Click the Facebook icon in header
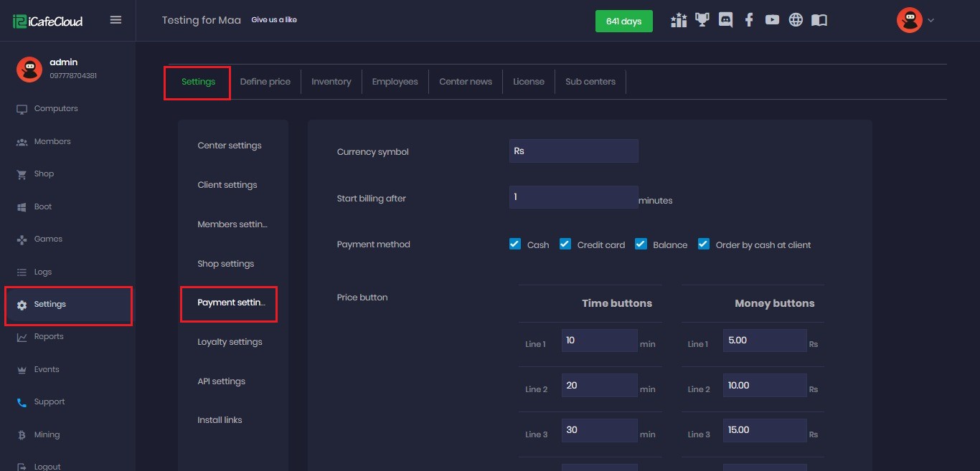The image size is (980, 471). pos(748,20)
